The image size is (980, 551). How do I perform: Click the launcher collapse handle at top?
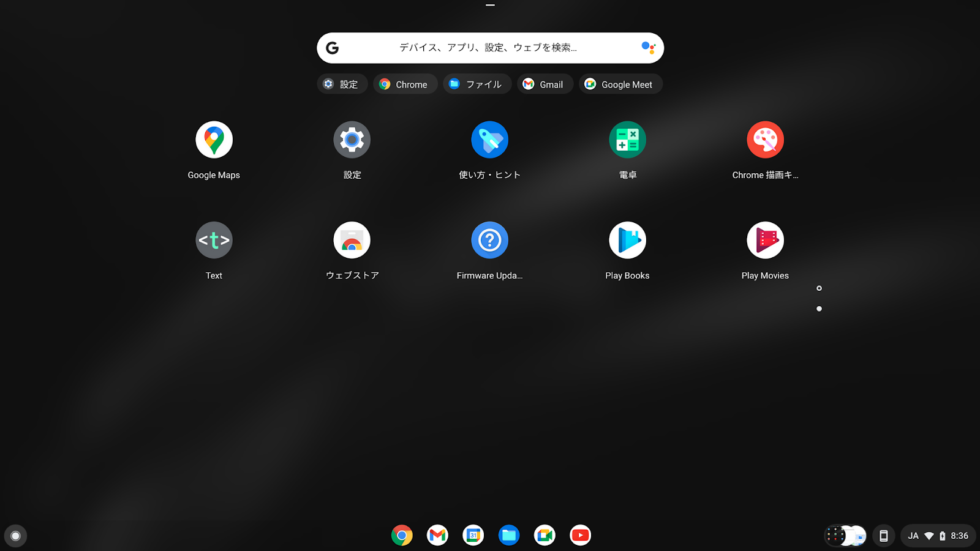click(490, 5)
